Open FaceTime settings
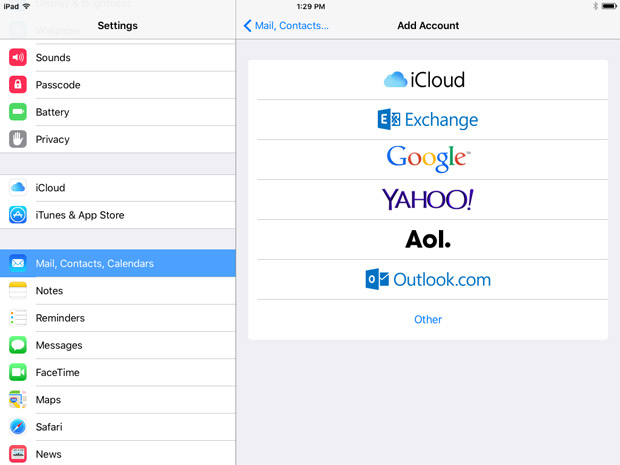The height and width of the screenshot is (465, 620). tap(117, 372)
